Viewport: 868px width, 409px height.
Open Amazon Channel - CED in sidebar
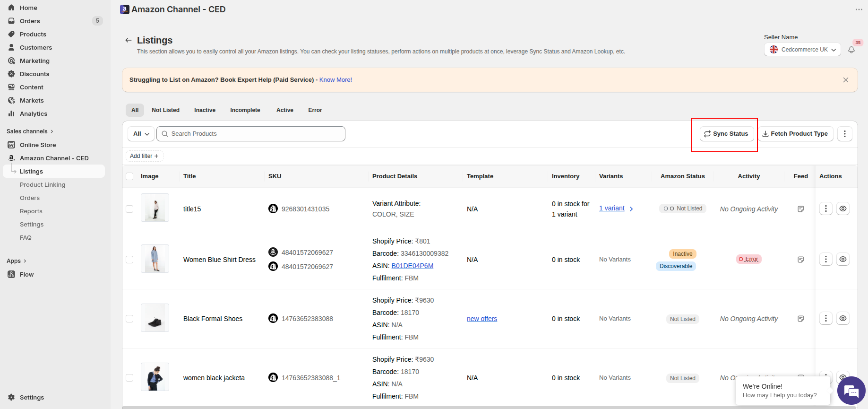[x=54, y=158]
